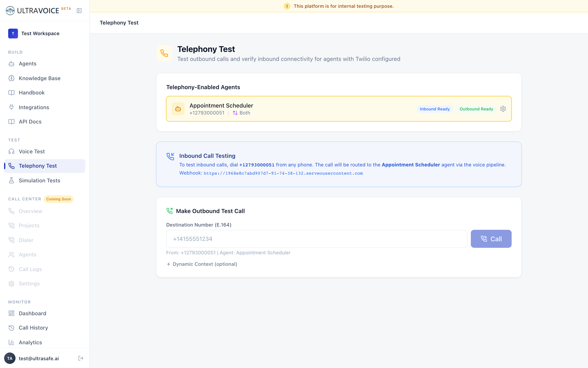Click the Build Agents robot icon

(11, 64)
